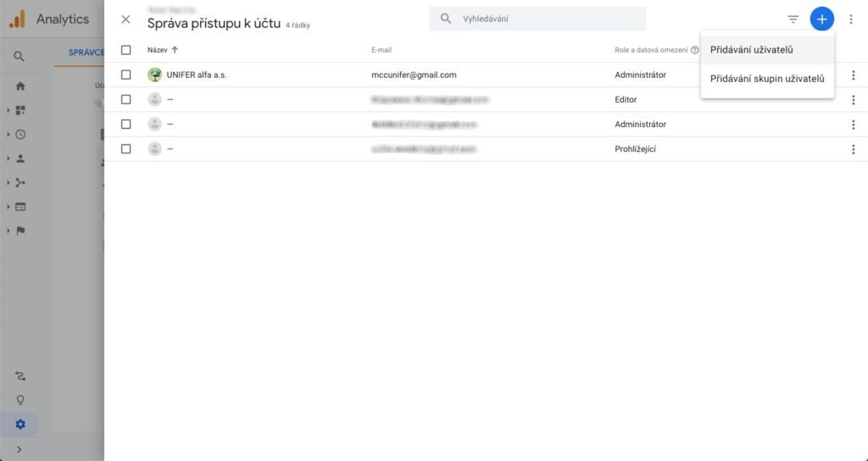Open the lightbulb insights icon
The height and width of the screenshot is (461, 868).
(20, 400)
